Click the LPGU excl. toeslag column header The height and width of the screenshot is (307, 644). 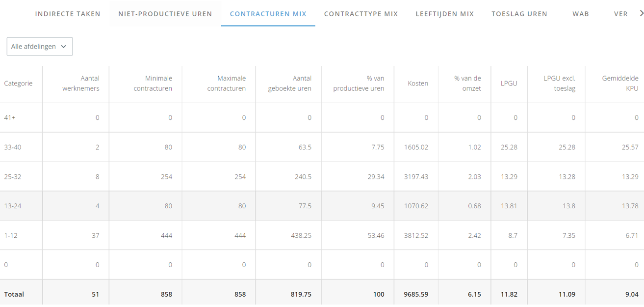pyautogui.click(x=556, y=84)
